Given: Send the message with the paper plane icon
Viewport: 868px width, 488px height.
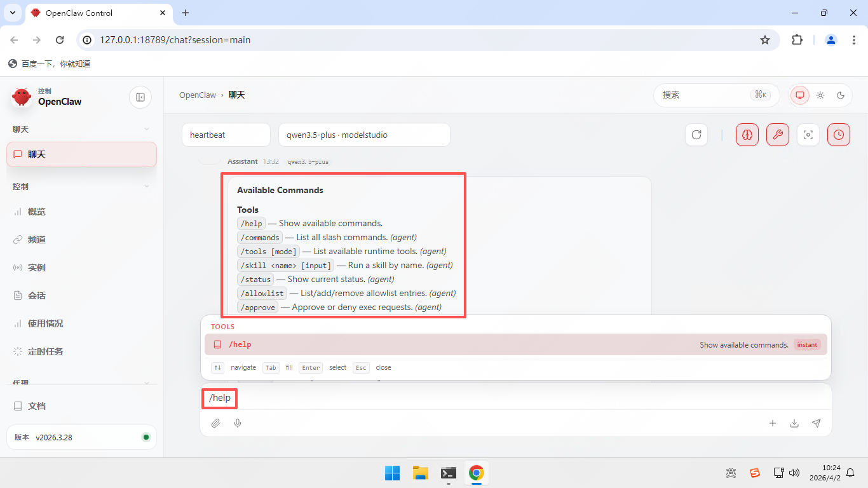Looking at the screenshot, I should coord(817,423).
